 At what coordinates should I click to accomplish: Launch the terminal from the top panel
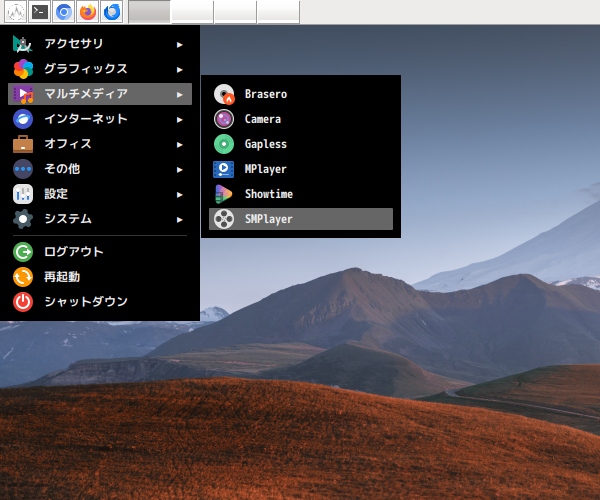coord(40,12)
